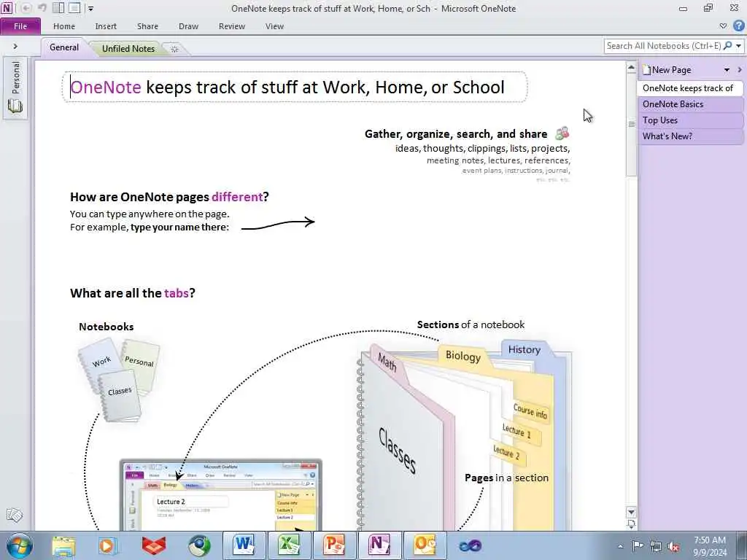Open the New Page dropdown arrow
Screen dimensions: 747x560
727,71
